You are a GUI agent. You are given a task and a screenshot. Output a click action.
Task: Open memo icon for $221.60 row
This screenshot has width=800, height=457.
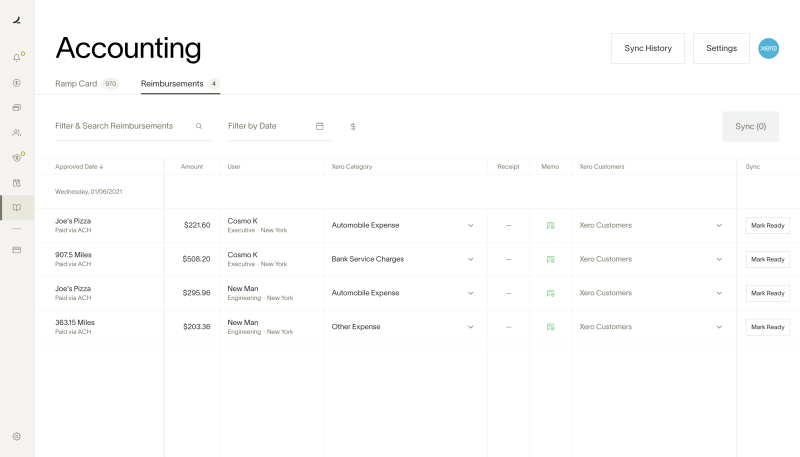pyautogui.click(x=551, y=225)
